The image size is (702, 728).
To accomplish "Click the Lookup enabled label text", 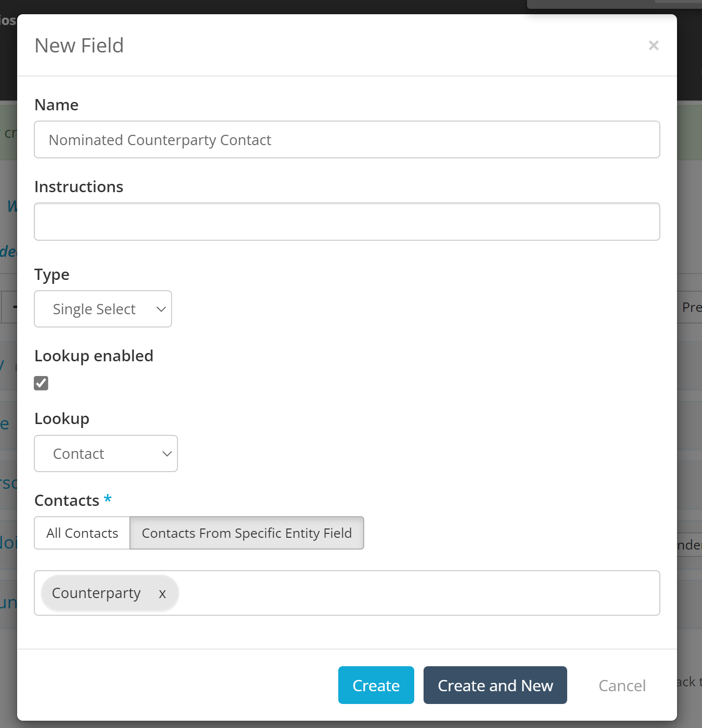I will 94,356.
